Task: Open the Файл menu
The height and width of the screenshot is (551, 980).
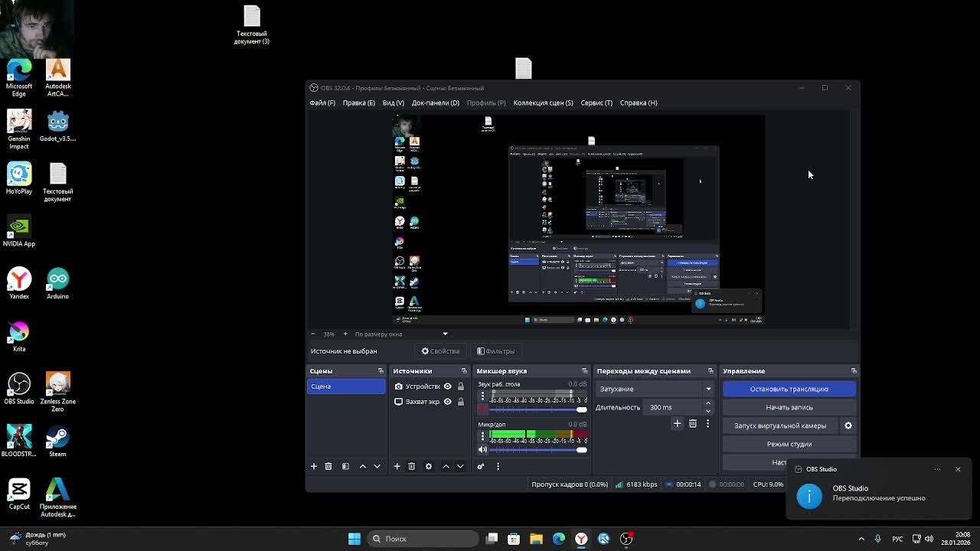Action: point(322,103)
